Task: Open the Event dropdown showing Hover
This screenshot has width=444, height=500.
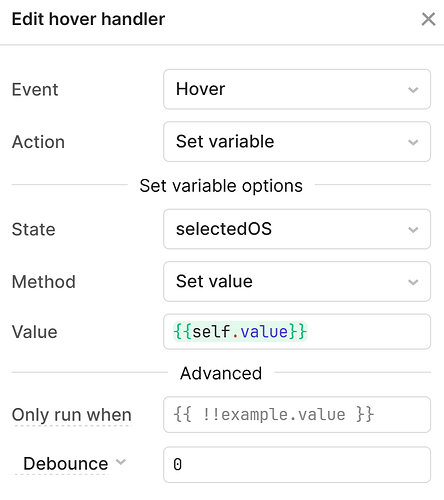Action: pyautogui.click(x=297, y=89)
